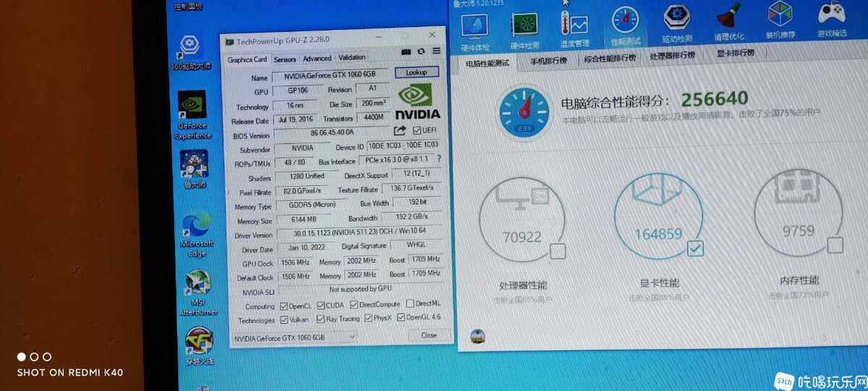Open 360驱动大师 desktop icon

[190, 52]
